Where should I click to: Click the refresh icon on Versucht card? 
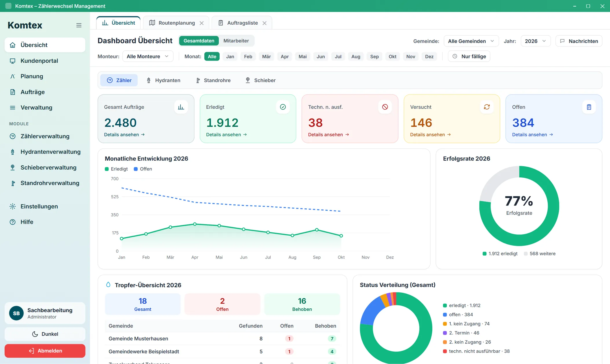pos(487,107)
